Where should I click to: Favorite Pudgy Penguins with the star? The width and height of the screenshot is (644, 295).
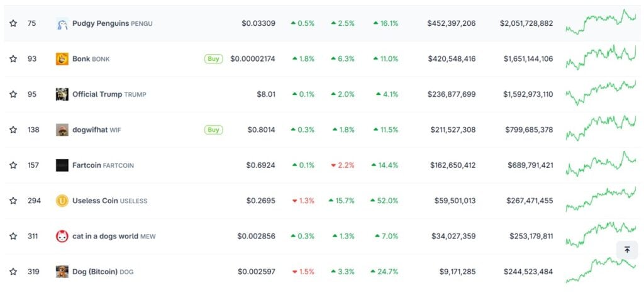pos(13,24)
